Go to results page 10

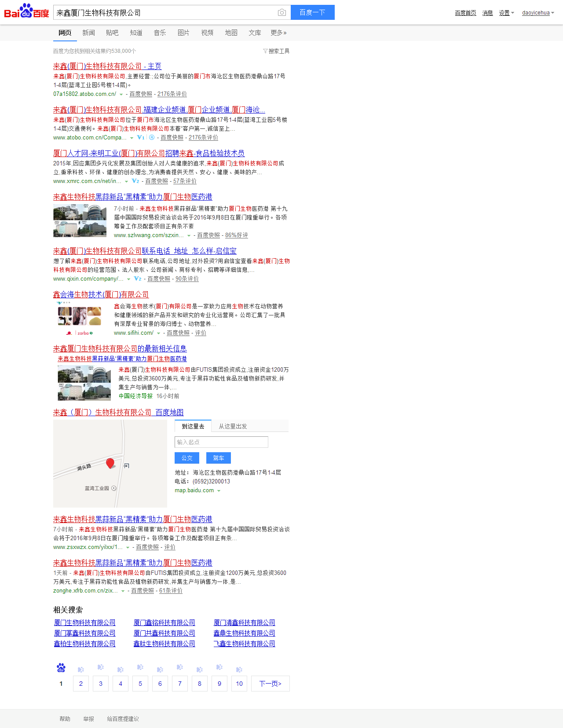coord(239,684)
